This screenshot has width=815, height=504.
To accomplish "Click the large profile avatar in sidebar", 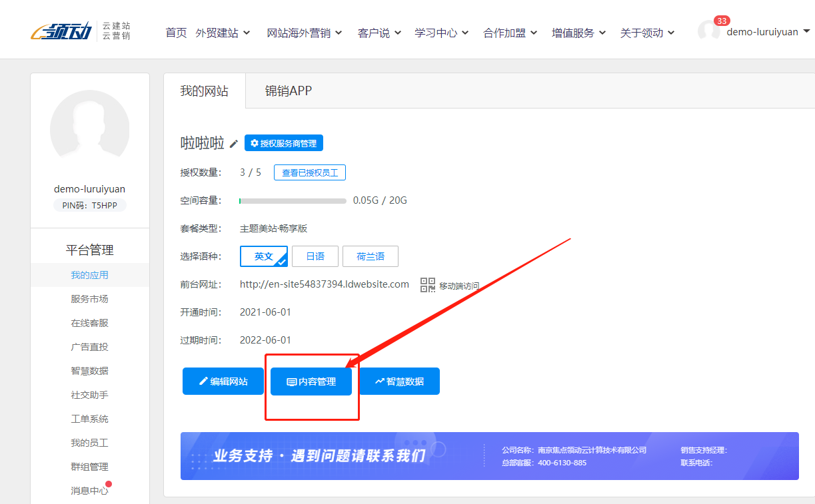I will point(90,130).
